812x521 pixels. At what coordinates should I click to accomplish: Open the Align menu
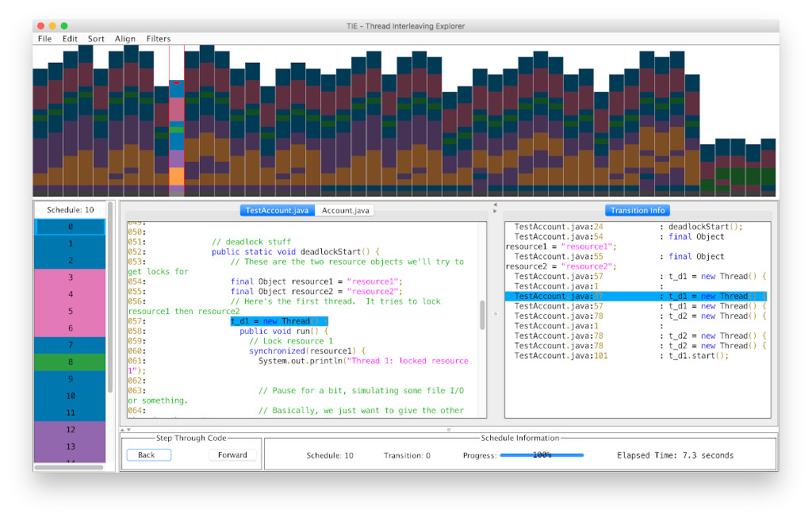[125, 38]
